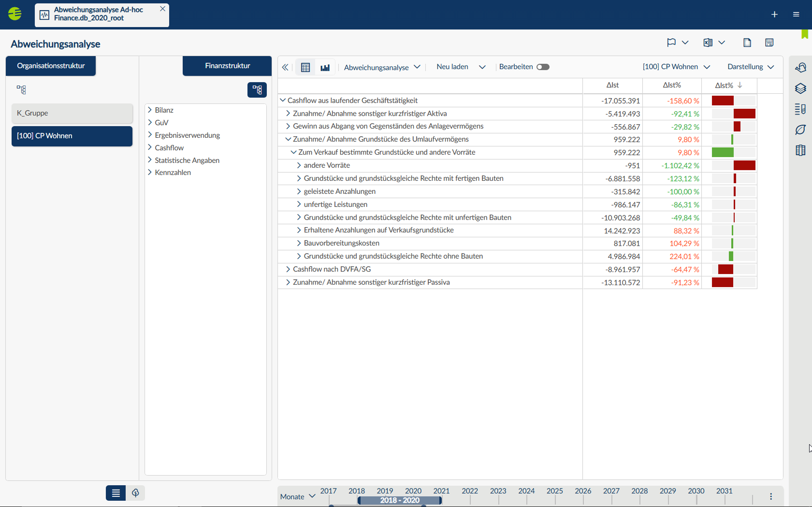Image resolution: width=812 pixels, height=507 pixels.
Task: Open the [100] CP Wohnen dropdown
Action: pos(676,67)
